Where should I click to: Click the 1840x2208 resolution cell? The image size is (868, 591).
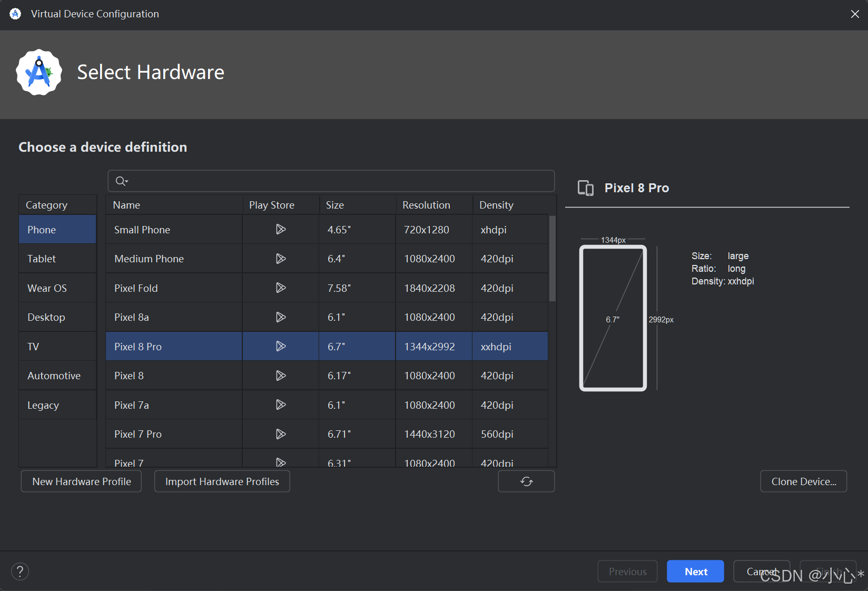434,288
